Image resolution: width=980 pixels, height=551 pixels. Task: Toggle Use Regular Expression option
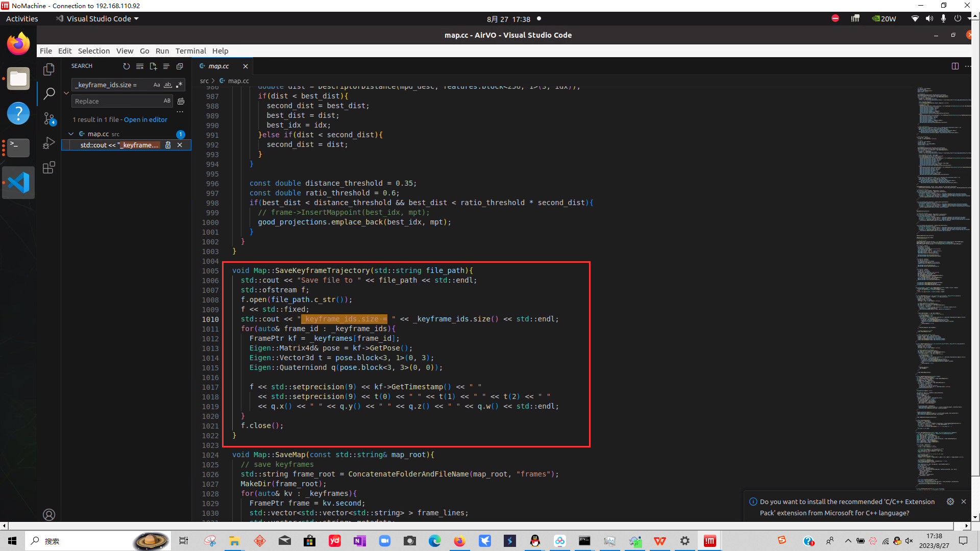(x=179, y=85)
